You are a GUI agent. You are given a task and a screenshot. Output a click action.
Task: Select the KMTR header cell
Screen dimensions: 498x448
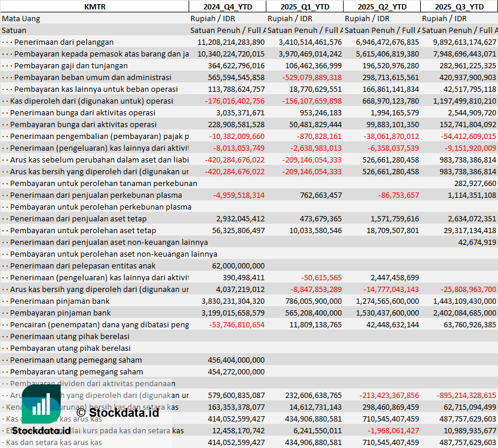coord(94,6)
